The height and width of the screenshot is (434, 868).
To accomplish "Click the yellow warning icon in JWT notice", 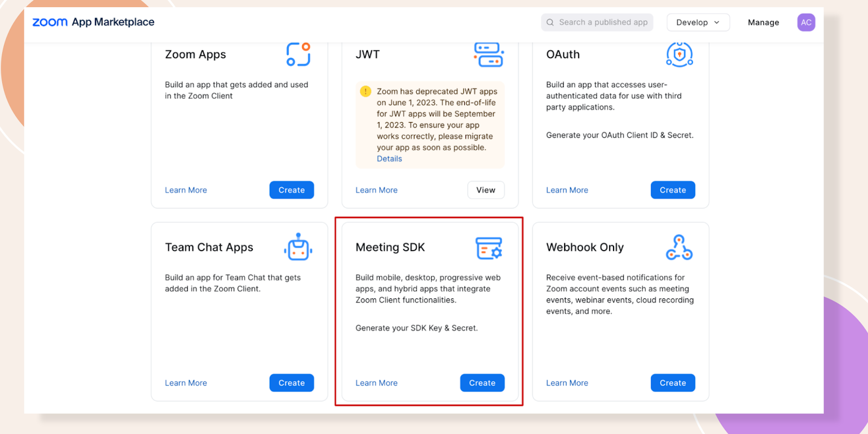I will click(x=366, y=91).
